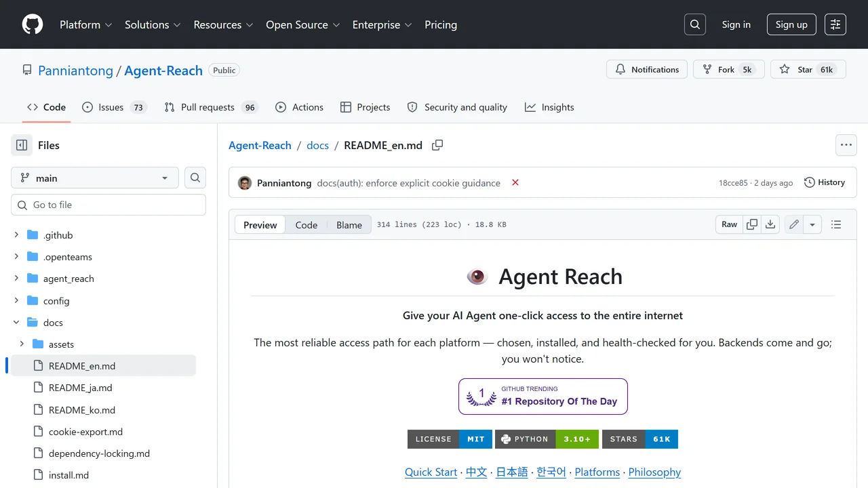Click the failed status X on the commit

(515, 182)
